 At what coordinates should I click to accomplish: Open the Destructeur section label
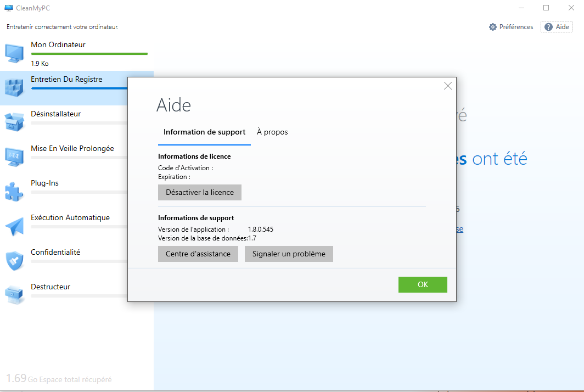[50, 287]
